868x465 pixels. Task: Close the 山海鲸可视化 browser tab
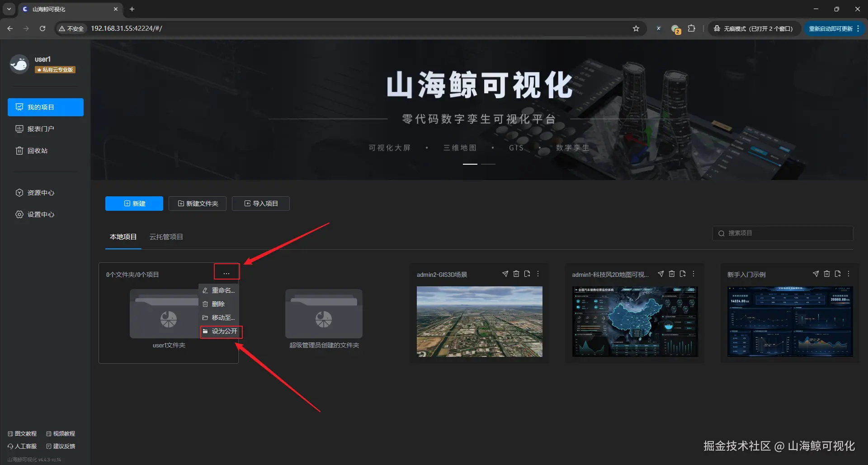click(x=116, y=9)
